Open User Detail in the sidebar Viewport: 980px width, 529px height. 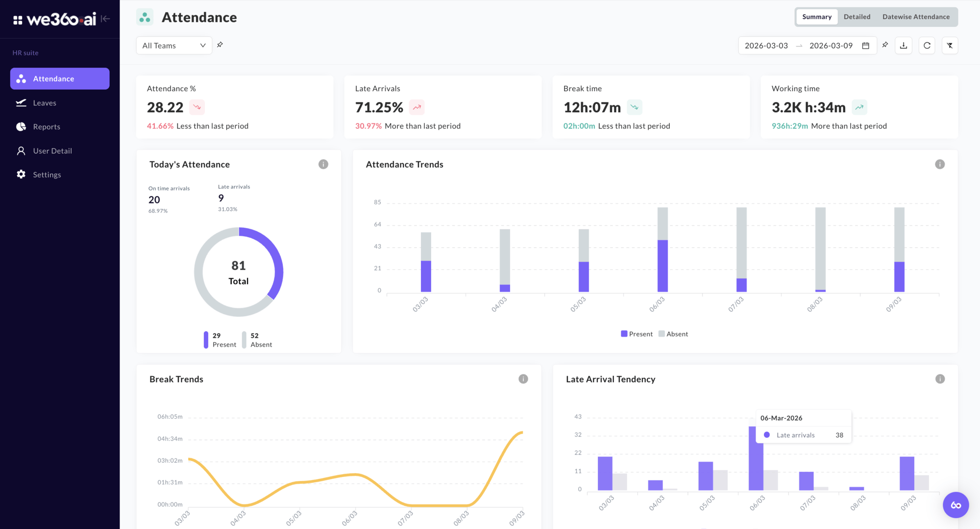[60, 151]
